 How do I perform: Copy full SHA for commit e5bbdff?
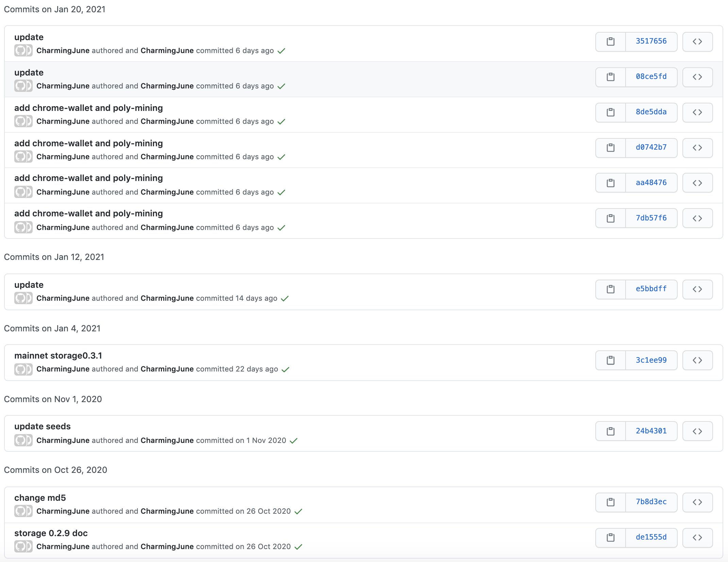(611, 289)
